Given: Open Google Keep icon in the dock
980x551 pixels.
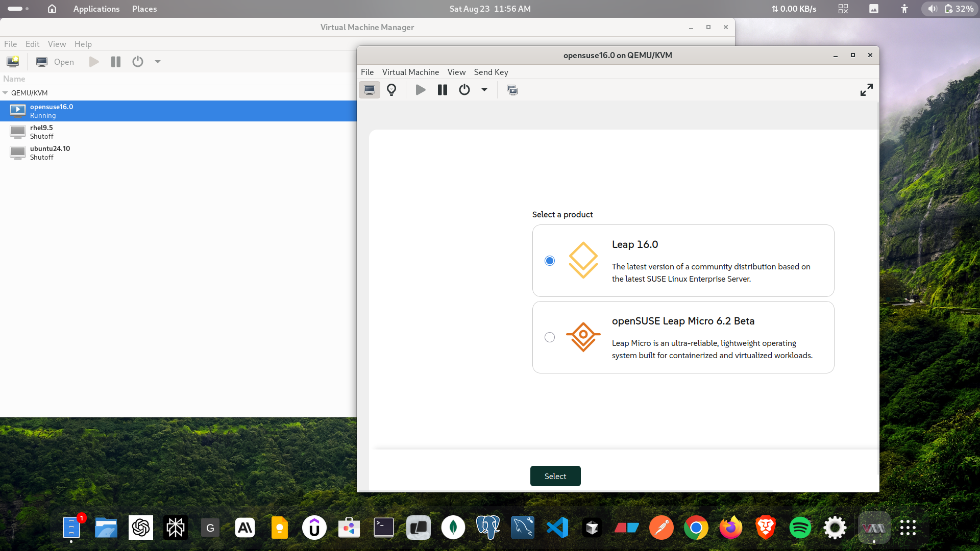Looking at the screenshot, I should pos(280,528).
